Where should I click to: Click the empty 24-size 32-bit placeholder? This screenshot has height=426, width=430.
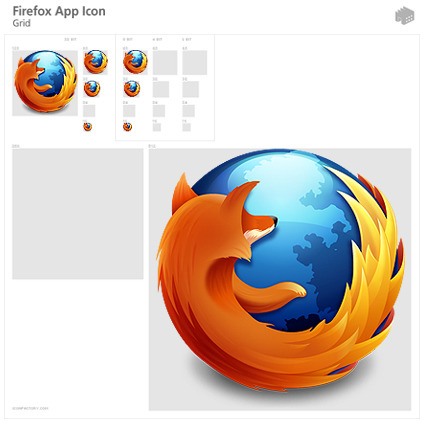89,111
